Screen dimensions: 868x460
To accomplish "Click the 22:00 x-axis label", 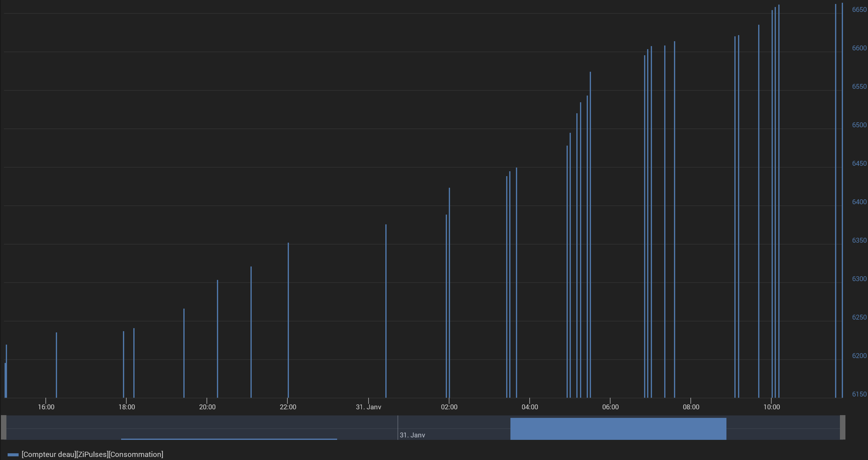I will tap(288, 407).
